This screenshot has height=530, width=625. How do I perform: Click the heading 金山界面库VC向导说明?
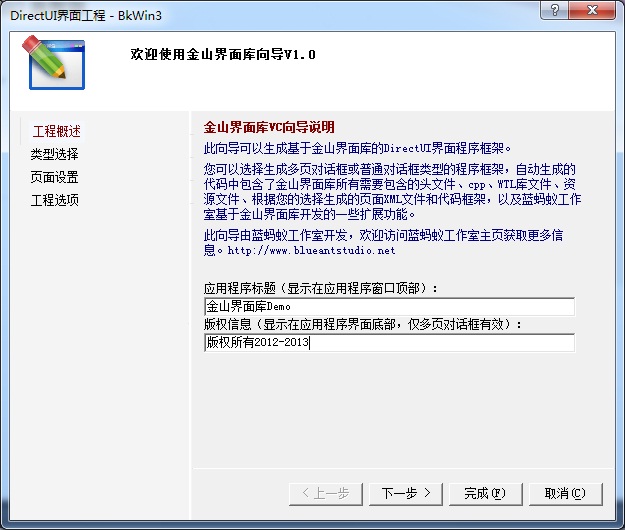tap(269, 128)
